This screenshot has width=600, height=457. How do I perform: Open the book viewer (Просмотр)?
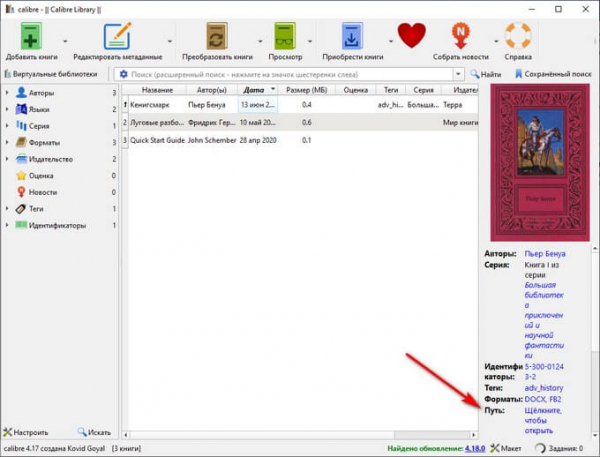tap(285, 36)
